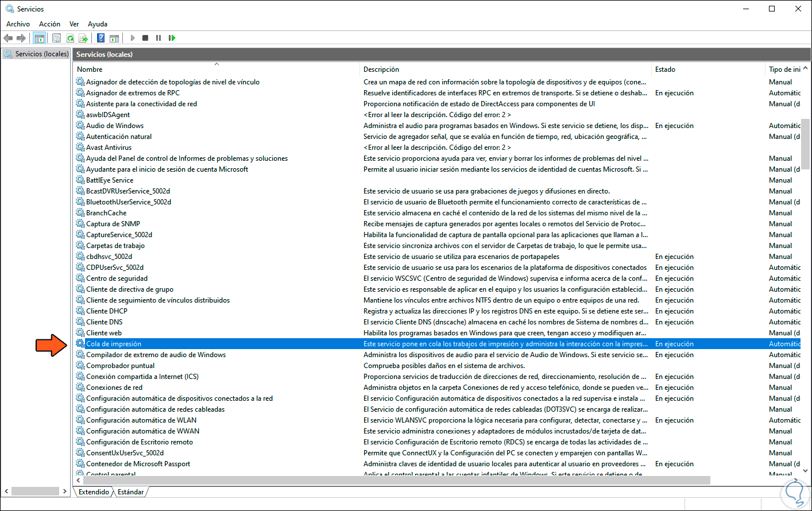The width and height of the screenshot is (812, 511).
Task: Open service Properties from the toolbar
Action: pyautogui.click(x=56, y=38)
